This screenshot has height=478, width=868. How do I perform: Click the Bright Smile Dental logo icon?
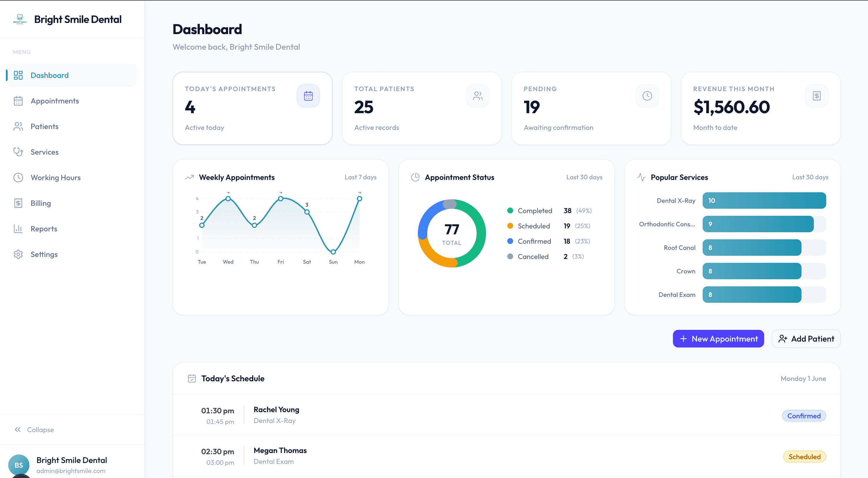(20, 19)
